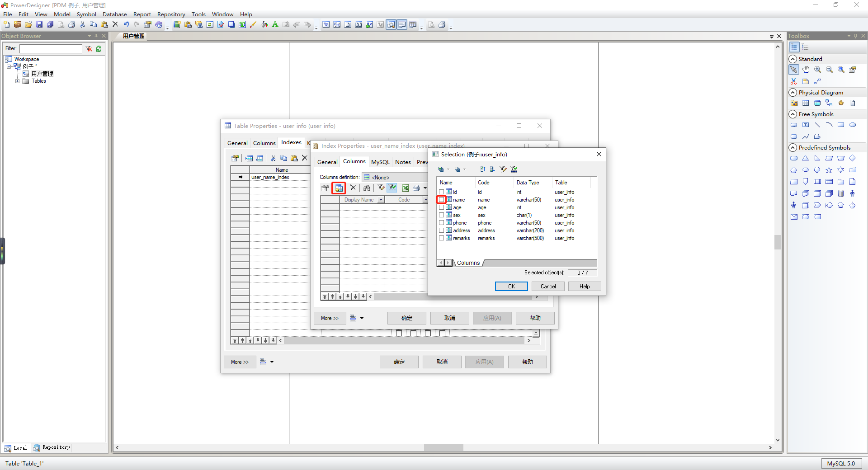The height and width of the screenshot is (470, 868).
Task: Click the binoculars Find icon in Index Properties
Action: pyautogui.click(x=367, y=188)
